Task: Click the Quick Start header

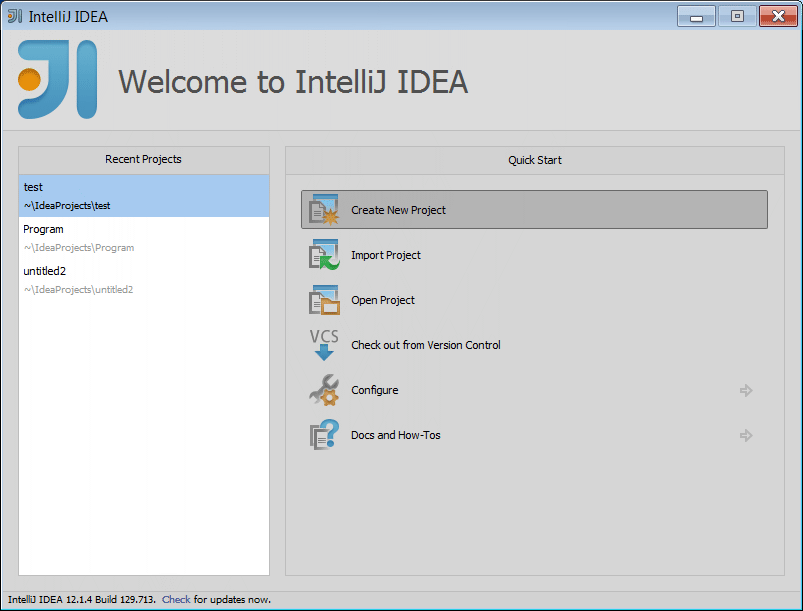Action: click(535, 160)
